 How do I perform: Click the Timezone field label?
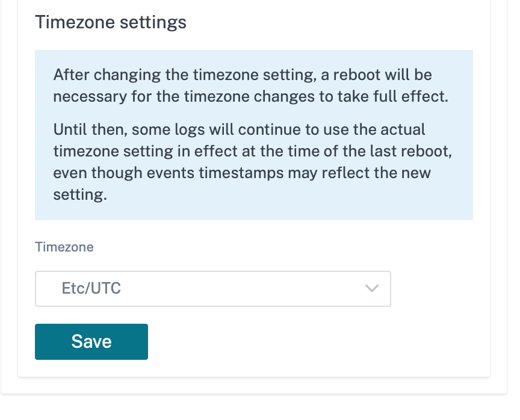pyautogui.click(x=64, y=247)
